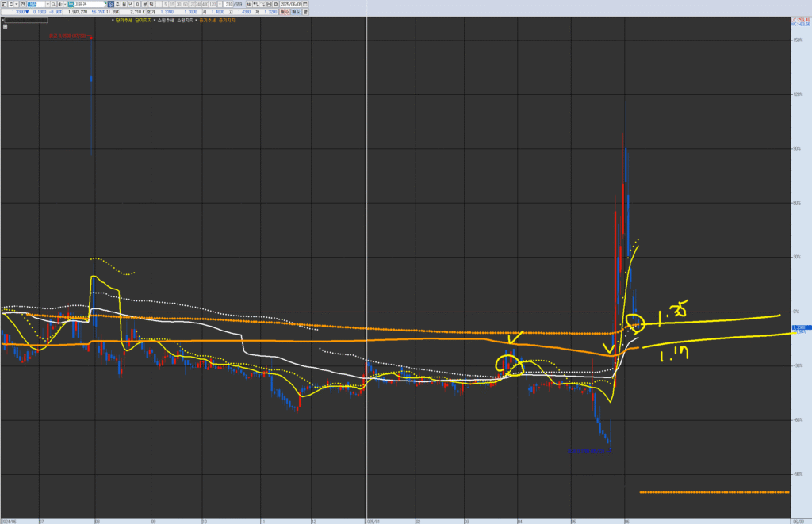Click the 전 button in toolbar
The height and width of the screenshot is (524, 812).
tap(22, 4)
